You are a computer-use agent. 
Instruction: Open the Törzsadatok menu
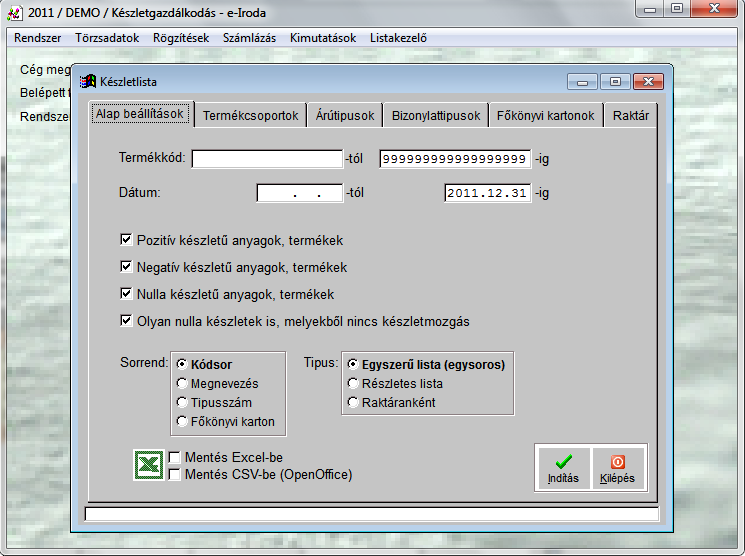point(107,38)
